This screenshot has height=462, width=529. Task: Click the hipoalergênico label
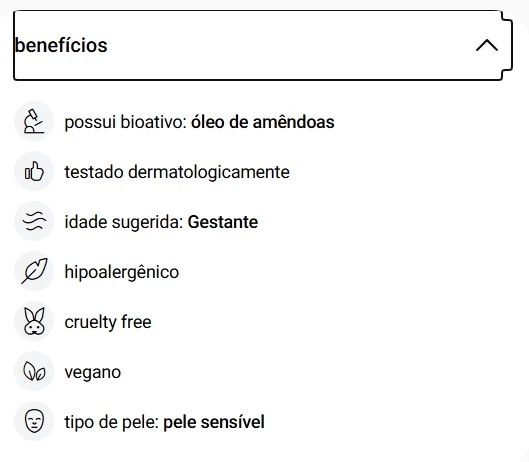(x=121, y=272)
